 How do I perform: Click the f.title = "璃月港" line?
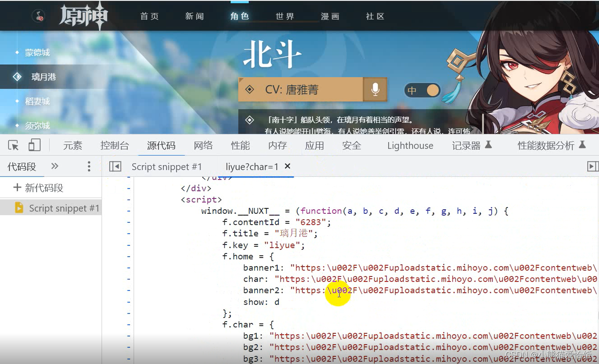click(x=270, y=233)
